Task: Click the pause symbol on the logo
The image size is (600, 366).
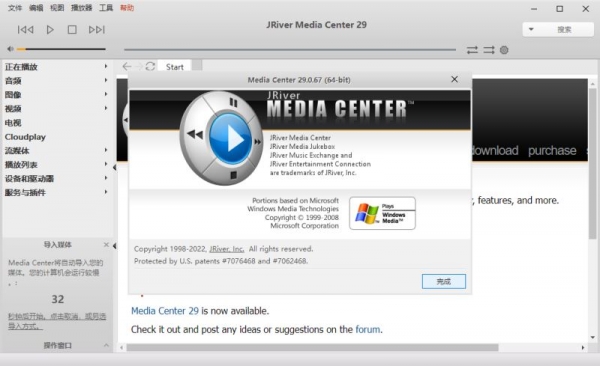Action: [233, 102]
